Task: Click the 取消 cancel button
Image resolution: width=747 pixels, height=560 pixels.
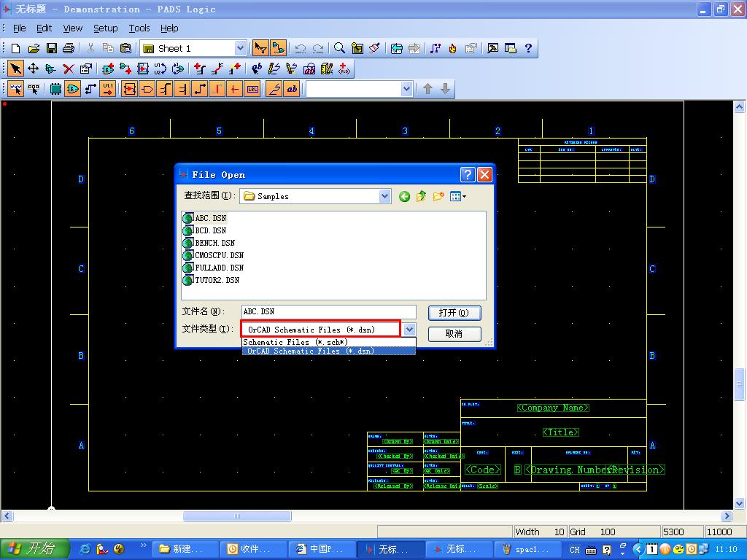Action: pos(454,333)
